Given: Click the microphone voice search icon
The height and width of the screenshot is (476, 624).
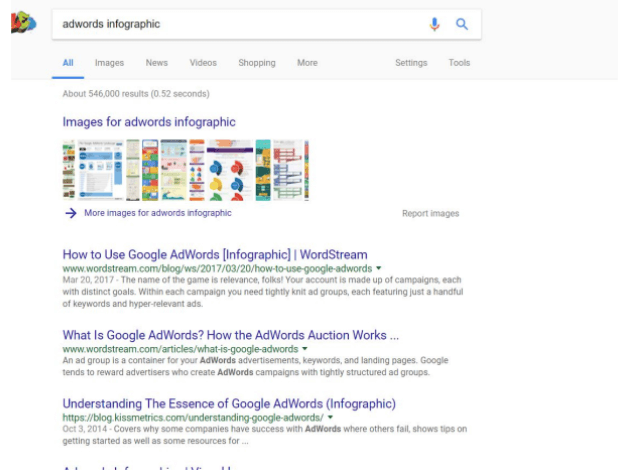Looking at the screenshot, I should tap(434, 24).
